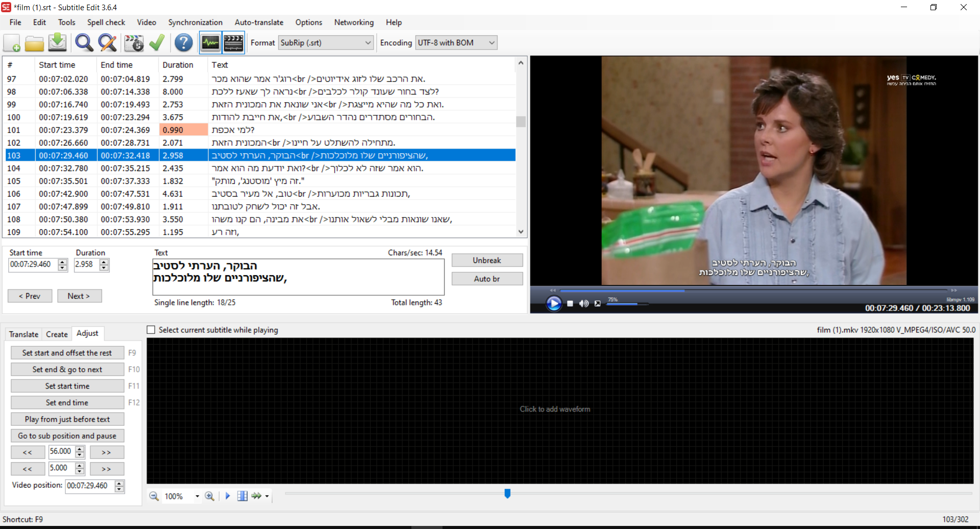This screenshot has height=529, width=980.
Task: Play the video in the player
Action: 553,303
